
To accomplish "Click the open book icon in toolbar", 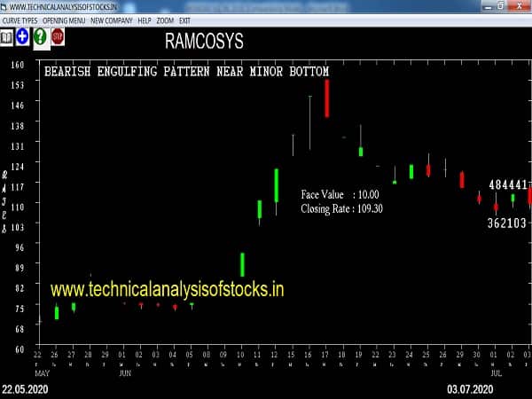I will pos(7,37).
